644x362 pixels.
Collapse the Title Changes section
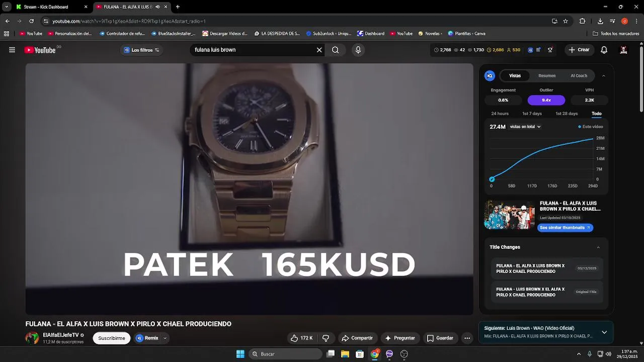coord(598,247)
